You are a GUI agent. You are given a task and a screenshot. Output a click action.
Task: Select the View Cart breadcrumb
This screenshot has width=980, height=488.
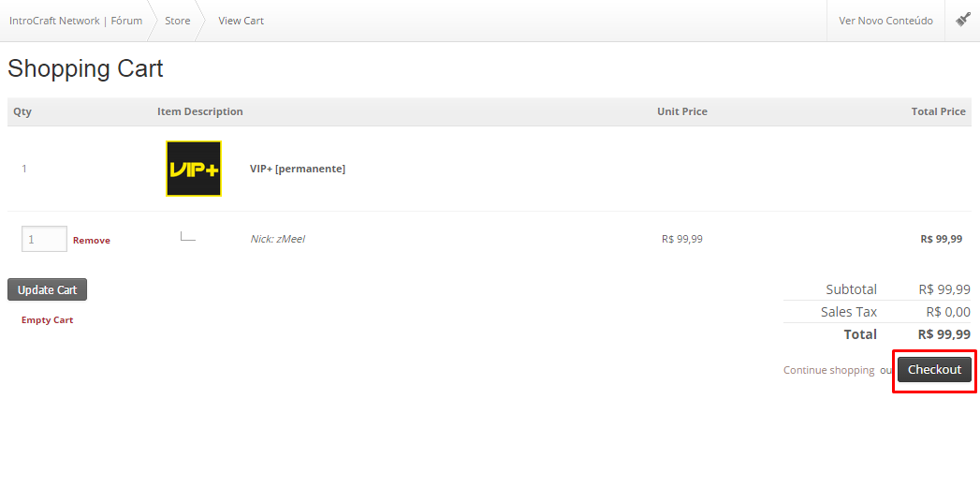click(x=241, y=21)
